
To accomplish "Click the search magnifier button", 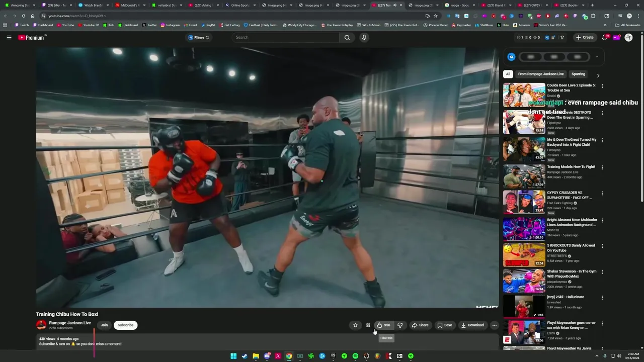I will click(347, 37).
